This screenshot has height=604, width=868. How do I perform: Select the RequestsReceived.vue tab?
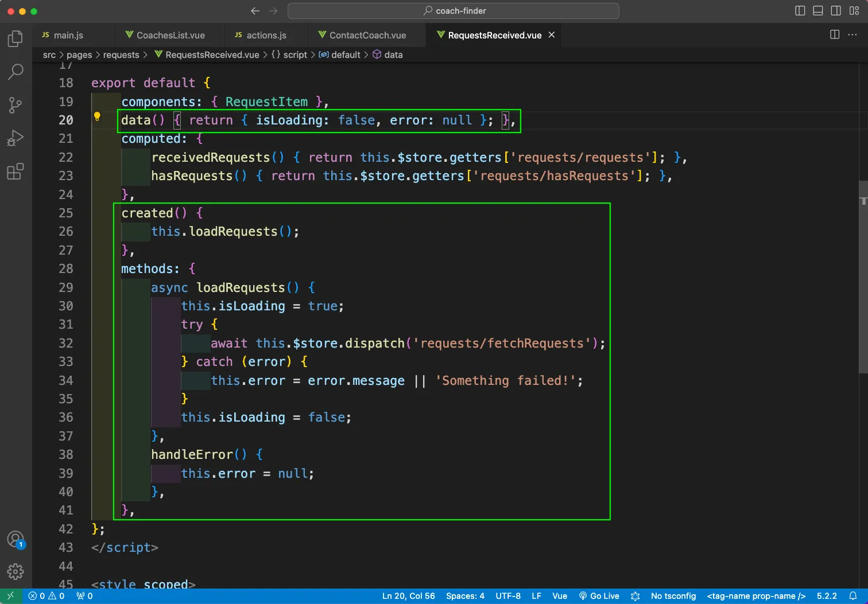(x=494, y=35)
